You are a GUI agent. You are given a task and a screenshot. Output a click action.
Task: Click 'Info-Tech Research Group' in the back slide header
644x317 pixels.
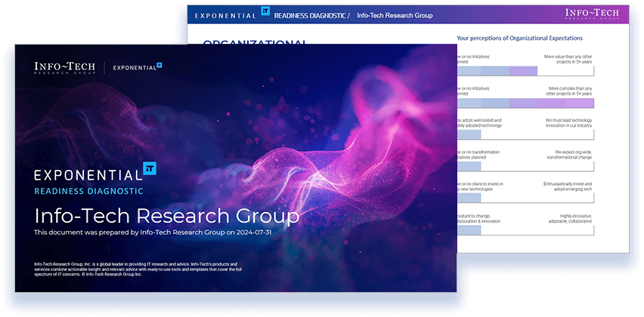(395, 16)
